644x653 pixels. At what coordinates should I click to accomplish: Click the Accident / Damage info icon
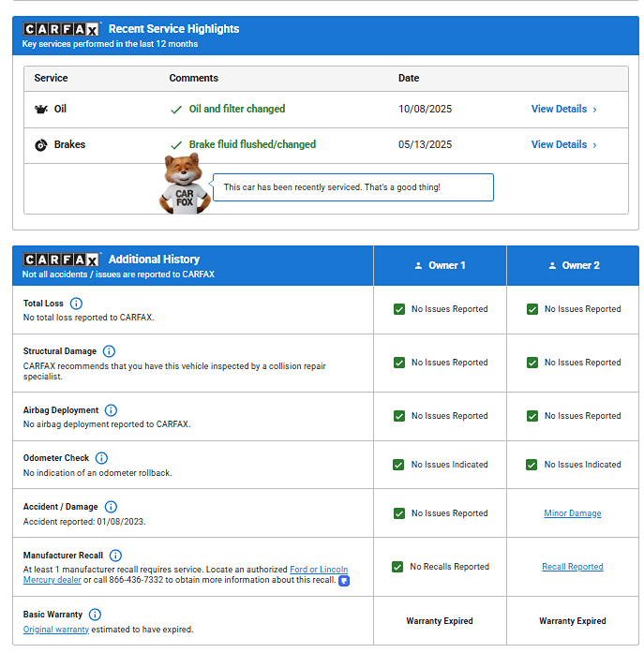click(111, 507)
